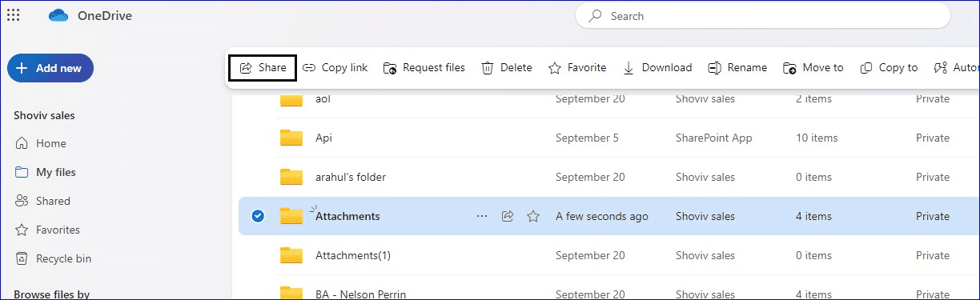
Task: Select Copy link in the toolbar
Action: pos(335,68)
